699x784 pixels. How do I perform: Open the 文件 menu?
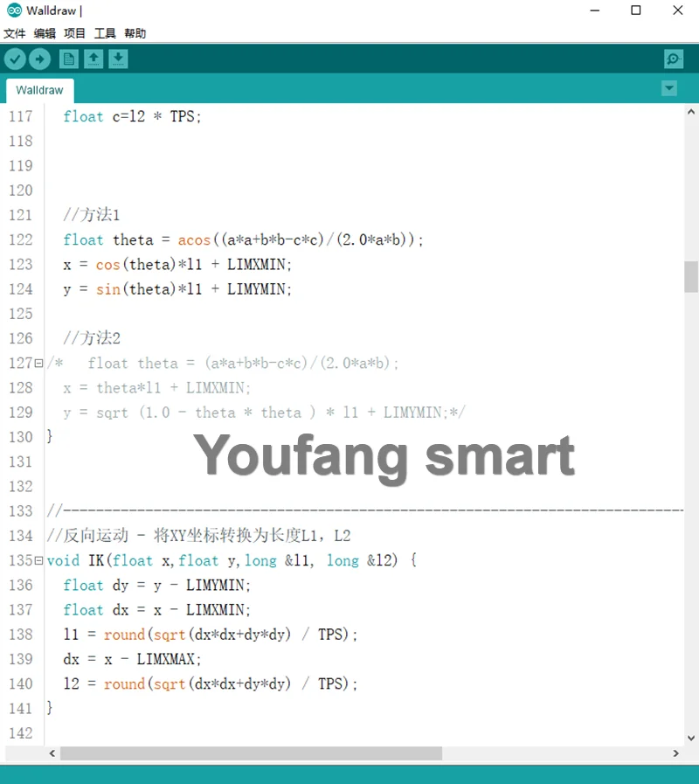15,33
